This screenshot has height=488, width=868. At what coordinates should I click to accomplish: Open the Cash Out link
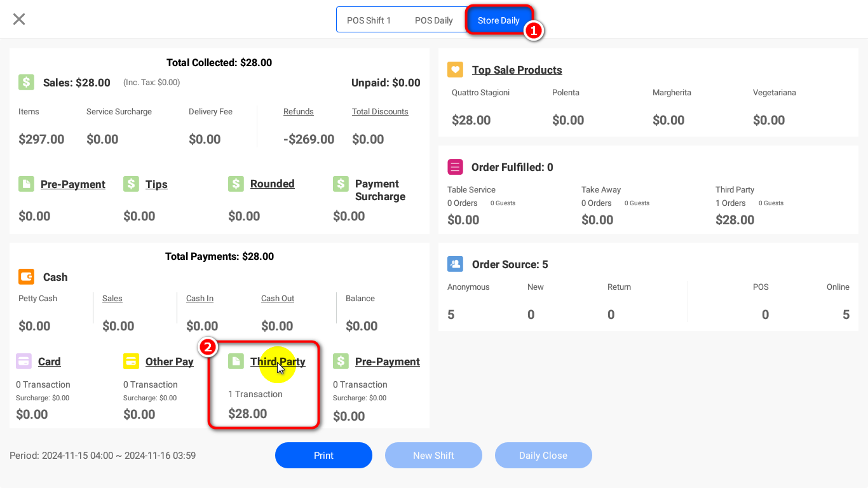coord(278,298)
